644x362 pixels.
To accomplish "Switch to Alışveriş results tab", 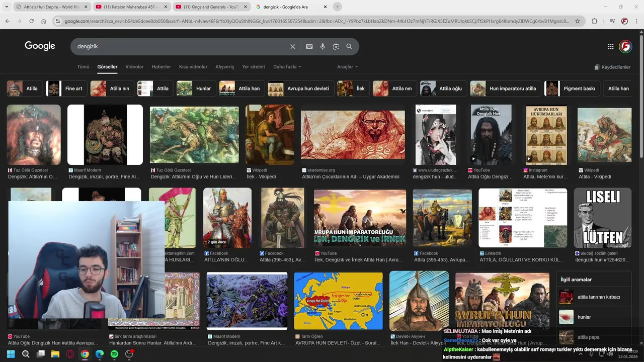I will click(225, 67).
